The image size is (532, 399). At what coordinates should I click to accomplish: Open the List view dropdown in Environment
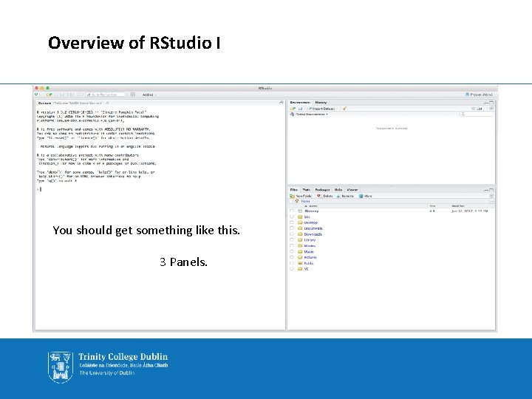point(477,109)
